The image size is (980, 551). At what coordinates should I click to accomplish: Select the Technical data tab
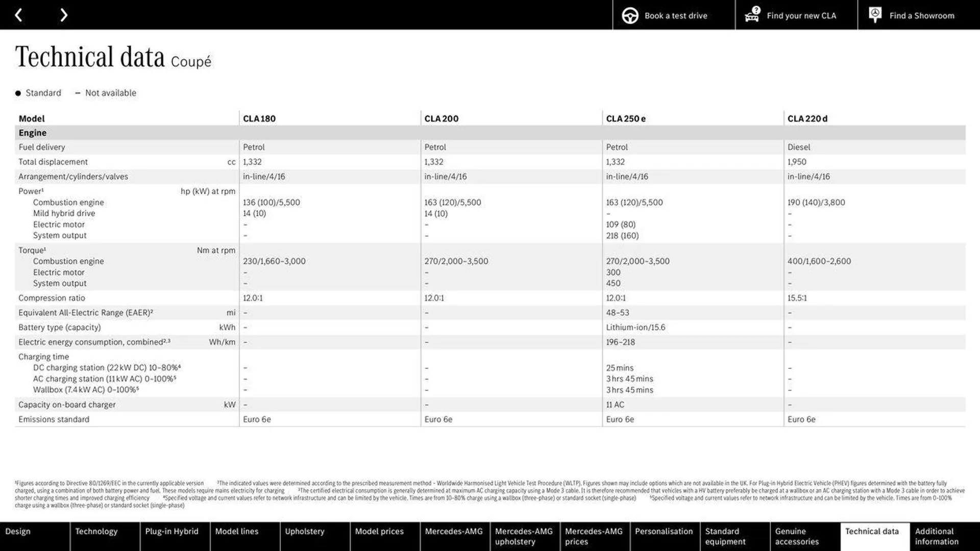[874, 536]
